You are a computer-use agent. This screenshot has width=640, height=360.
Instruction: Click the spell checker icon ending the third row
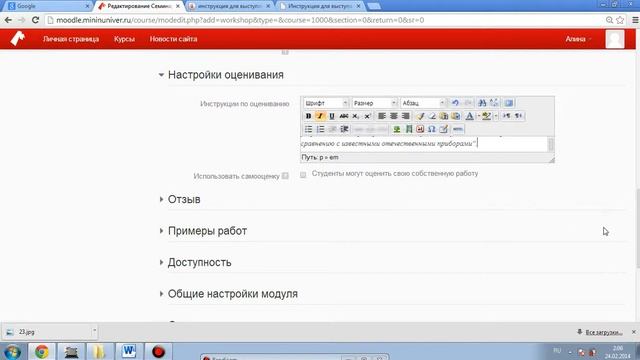click(458, 129)
